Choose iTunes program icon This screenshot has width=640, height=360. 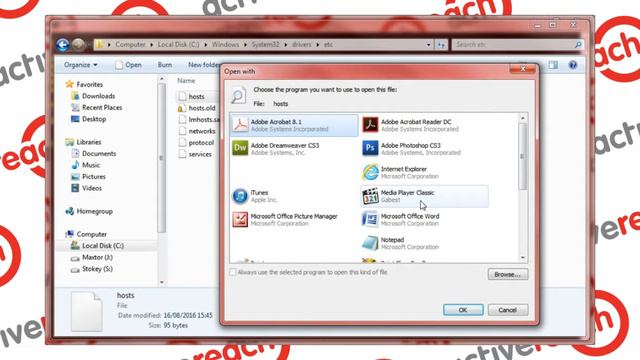coord(240,196)
